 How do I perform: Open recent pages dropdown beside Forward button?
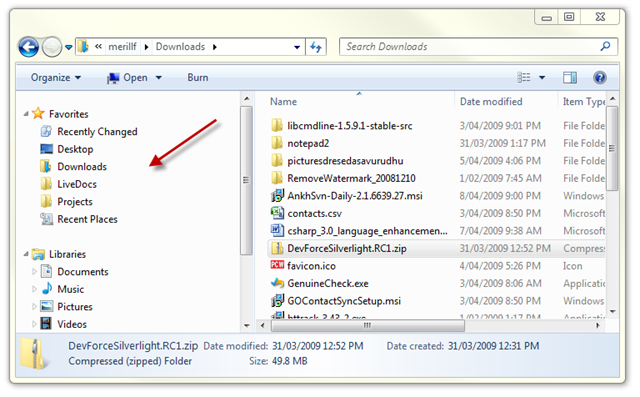pyautogui.click(x=69, y=47)
